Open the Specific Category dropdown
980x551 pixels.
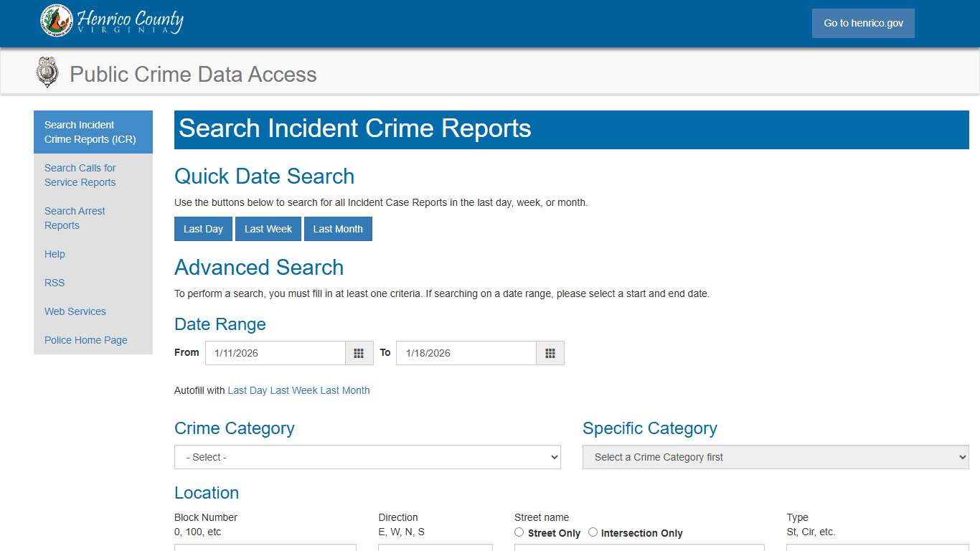(775, 457)
